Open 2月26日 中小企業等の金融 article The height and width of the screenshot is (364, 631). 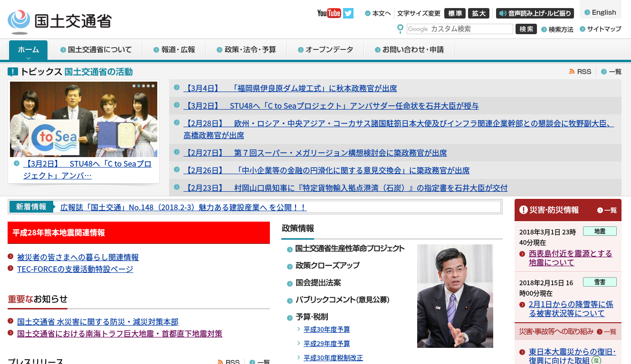tap(326, 170)
